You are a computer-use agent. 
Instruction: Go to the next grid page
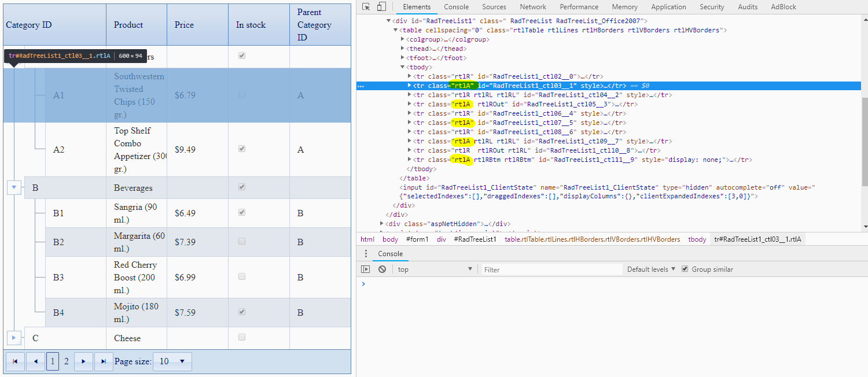tap(83, 361)
